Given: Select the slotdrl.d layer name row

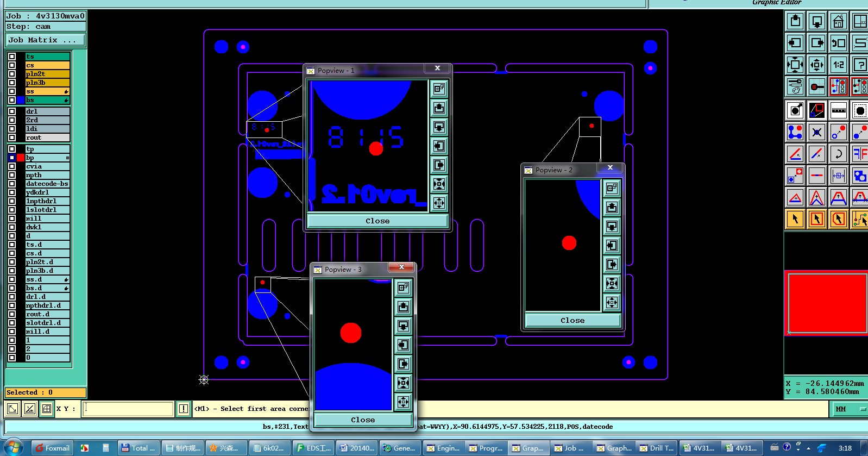Looking at the screenshot, I should tap(47, 323).
